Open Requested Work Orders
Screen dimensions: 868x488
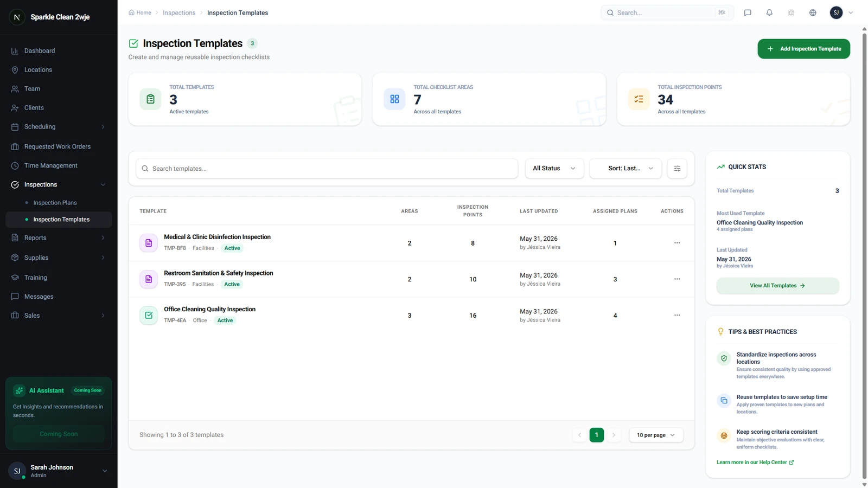[x=59, y=146]
